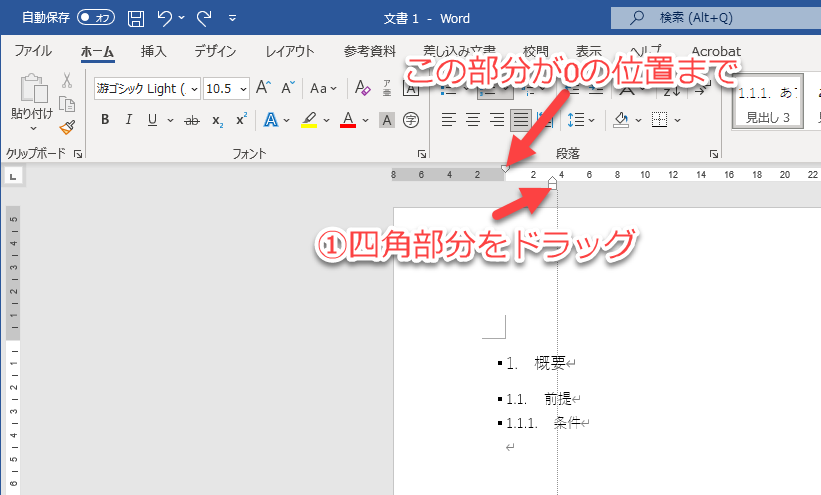Open the font name dropdown 游ゴシック Light
This screenshot has height=495, width=821.
pos(194,89)
